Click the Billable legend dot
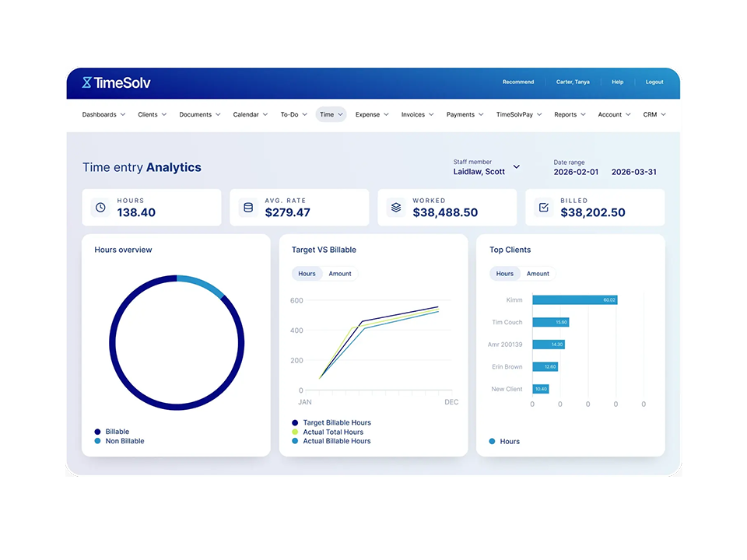 click(97, 432)
